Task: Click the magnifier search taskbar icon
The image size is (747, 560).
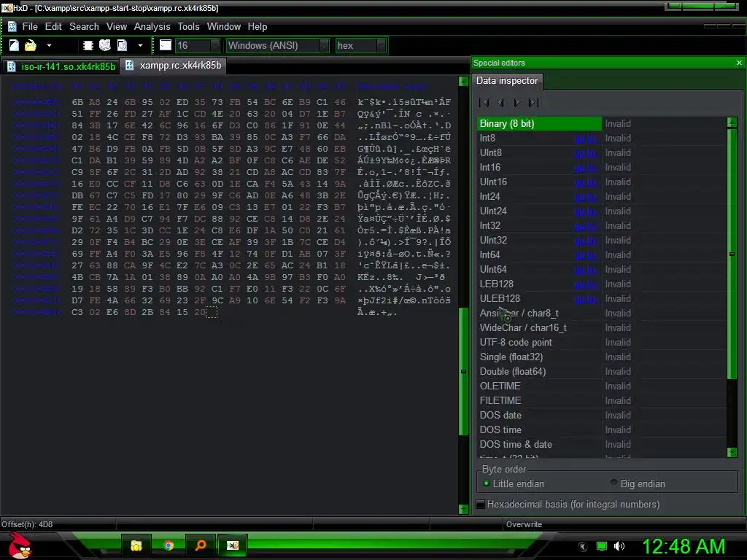Action: (x=201, y=545)
